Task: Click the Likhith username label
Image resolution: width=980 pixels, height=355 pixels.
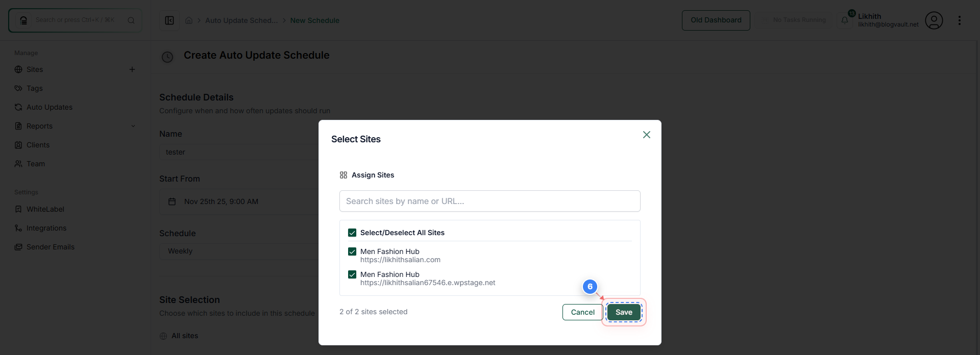Action: point(869,16)
